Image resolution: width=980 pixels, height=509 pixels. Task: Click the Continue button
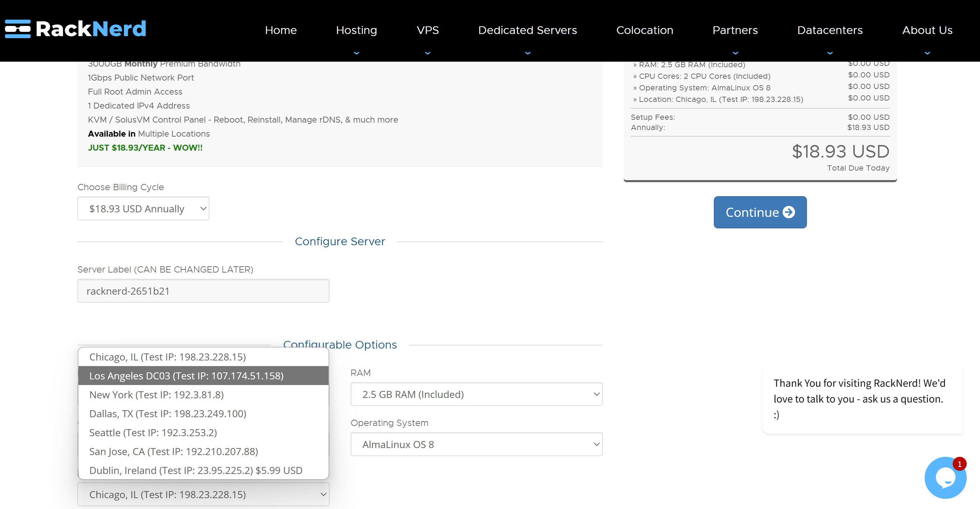pos(760,212)
